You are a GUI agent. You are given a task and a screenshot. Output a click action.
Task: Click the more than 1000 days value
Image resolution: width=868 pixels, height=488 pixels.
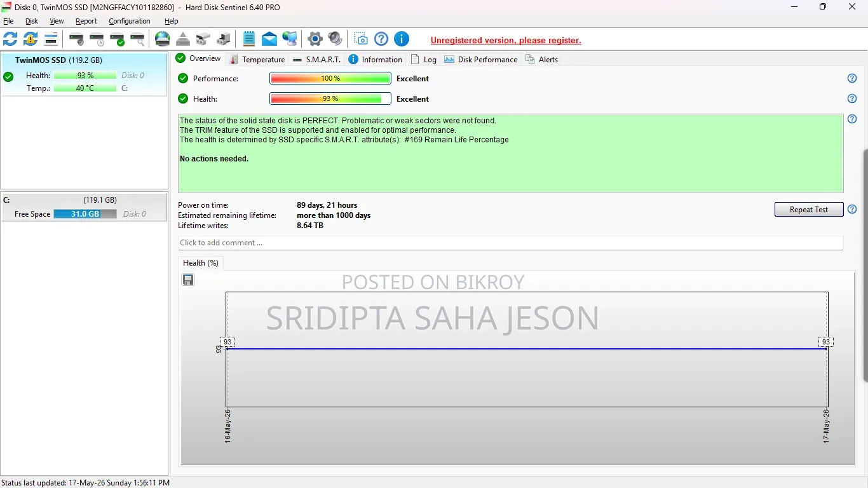(x=334, y=215)
